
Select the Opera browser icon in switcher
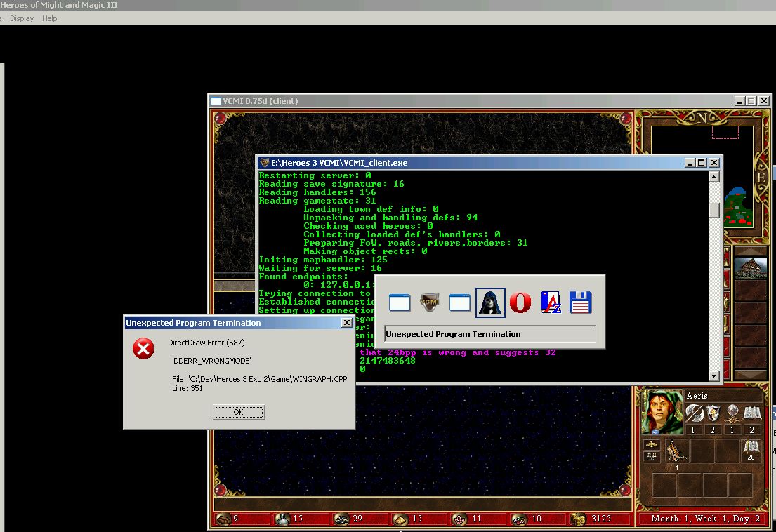(x=520, y=302)
